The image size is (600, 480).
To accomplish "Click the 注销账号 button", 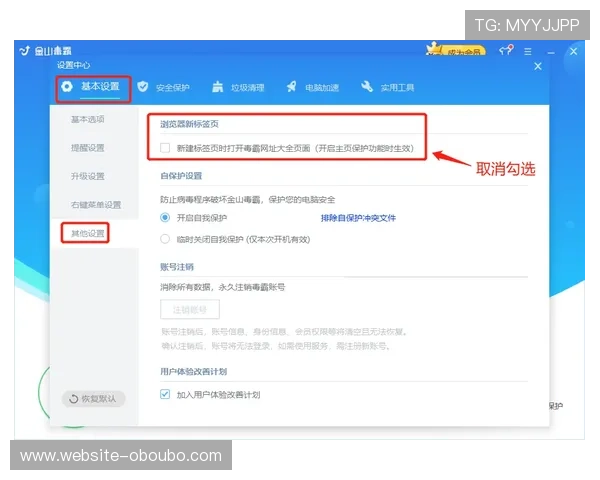I will (190, 309).
